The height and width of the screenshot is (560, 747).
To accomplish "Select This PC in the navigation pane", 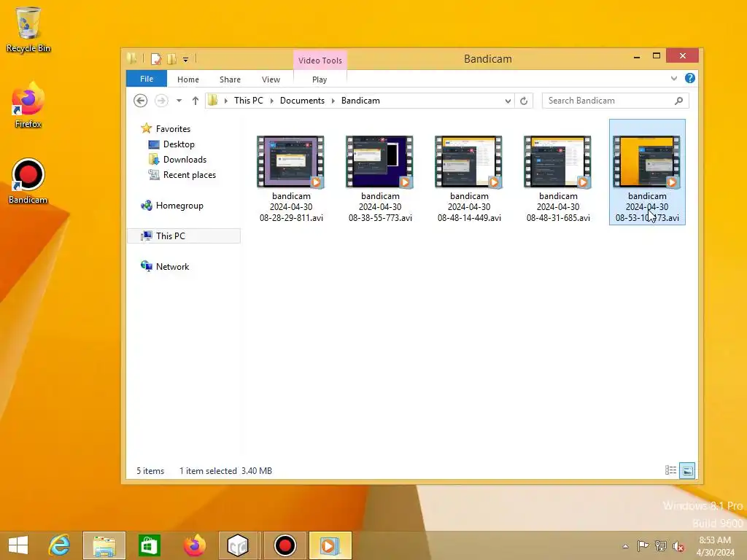I will [184, 236].
